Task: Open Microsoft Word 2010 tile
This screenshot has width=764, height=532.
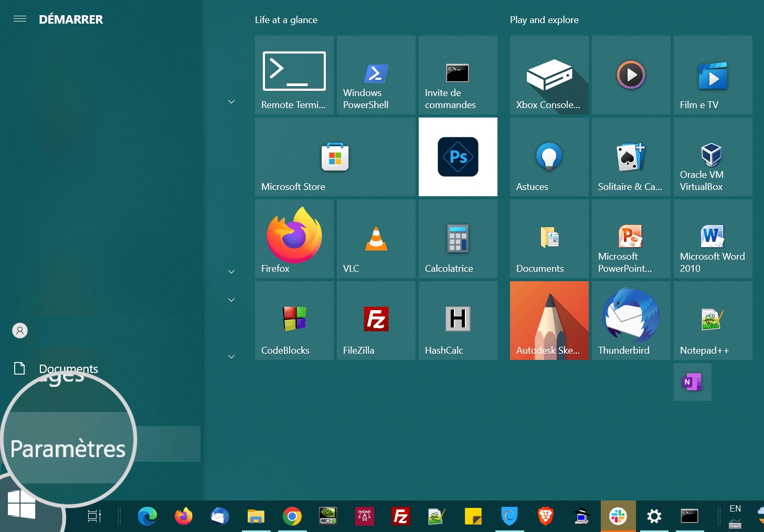Action: tap(713, 239)
